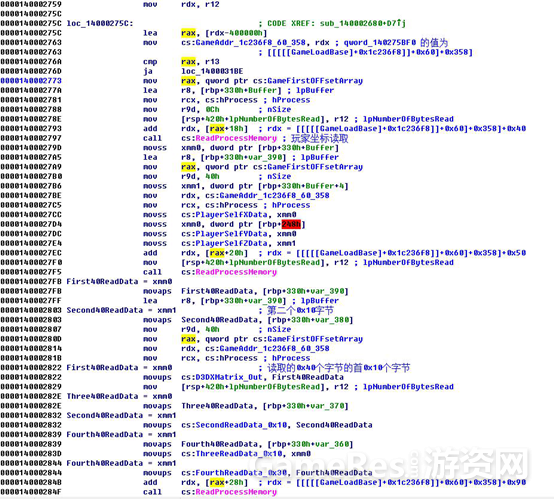Click the First40ReadData = xmm0 label at 00000001400027FB

tap(119, 281)
